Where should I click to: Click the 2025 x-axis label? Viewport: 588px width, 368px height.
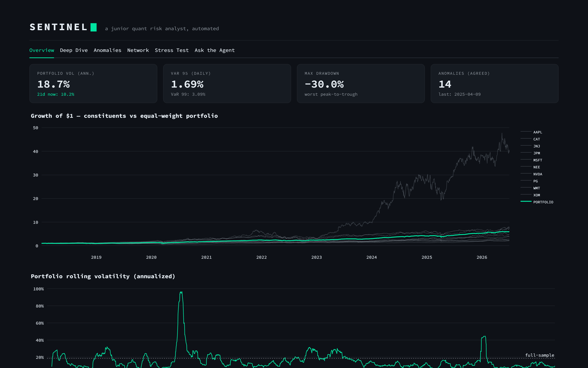tap(427, 257)
